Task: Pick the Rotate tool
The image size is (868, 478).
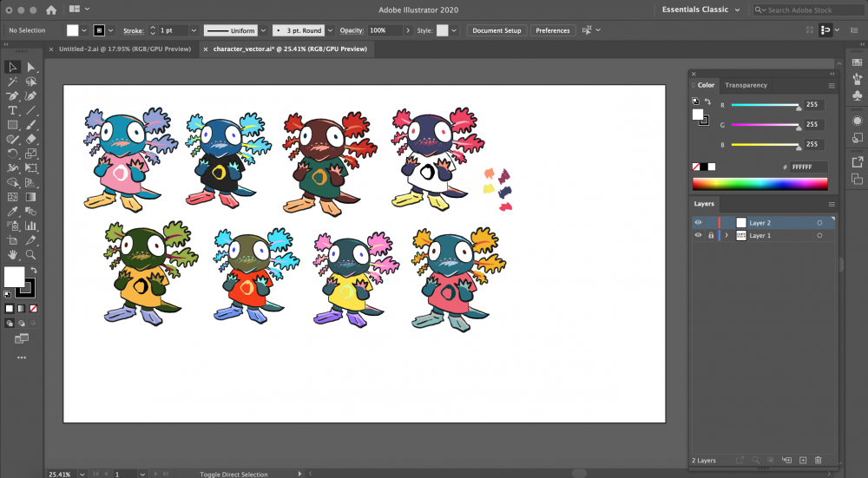Action: 11,154
